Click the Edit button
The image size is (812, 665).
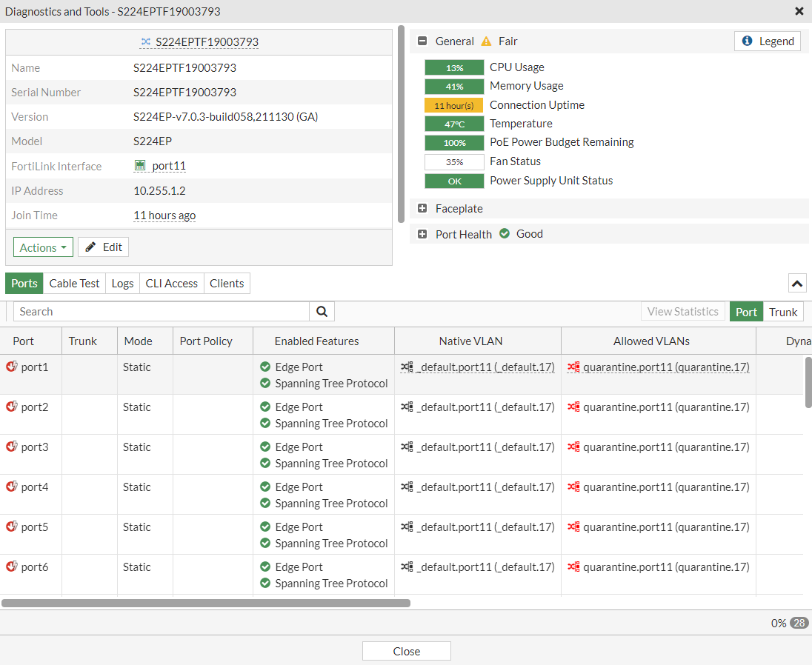click(x=103, y=247)
